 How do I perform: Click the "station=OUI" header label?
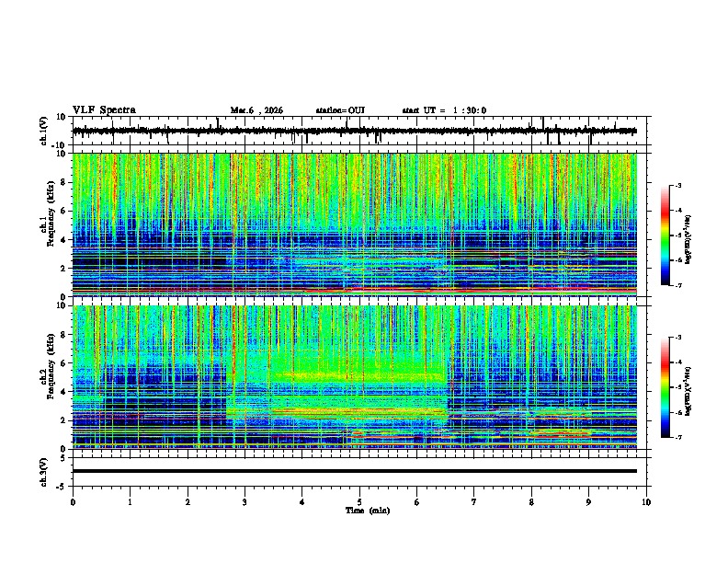click(x=340, y=110)
